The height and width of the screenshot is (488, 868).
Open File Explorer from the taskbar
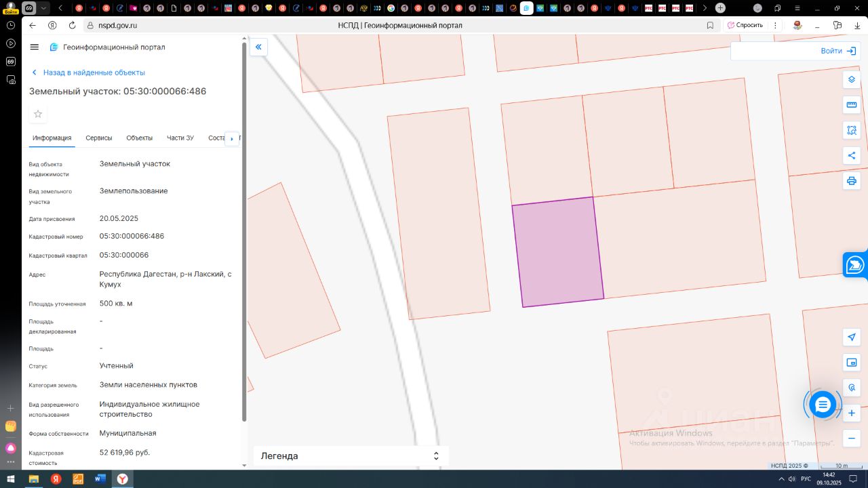point(33,479)
